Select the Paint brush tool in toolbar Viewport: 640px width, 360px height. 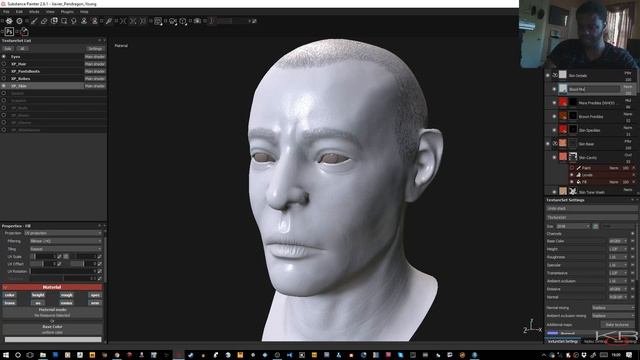click(34, 21)
